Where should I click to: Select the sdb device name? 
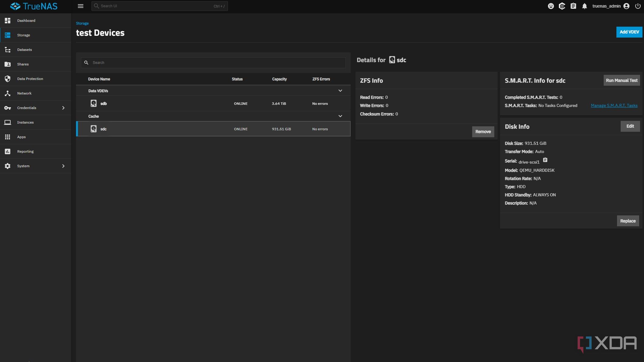104,104
